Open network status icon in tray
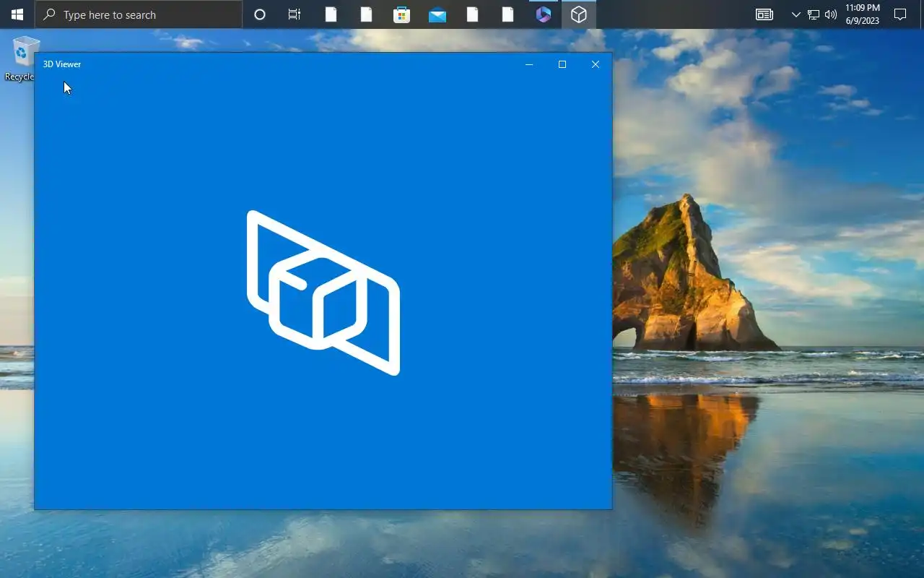The image size is (924, 578). pos(814,14)
